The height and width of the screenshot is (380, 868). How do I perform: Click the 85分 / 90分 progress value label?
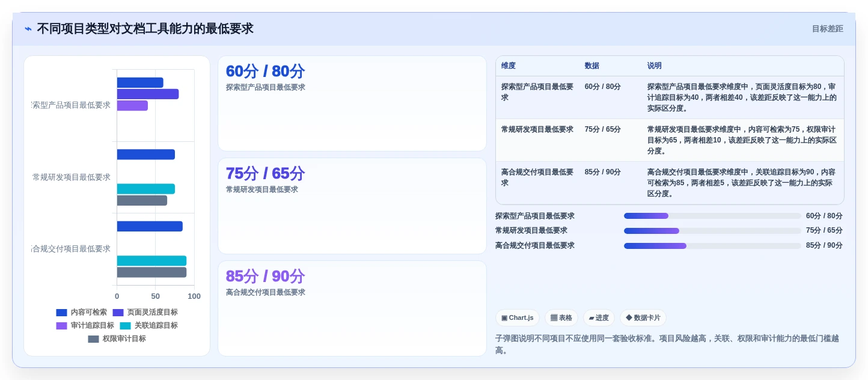[824, 245]
